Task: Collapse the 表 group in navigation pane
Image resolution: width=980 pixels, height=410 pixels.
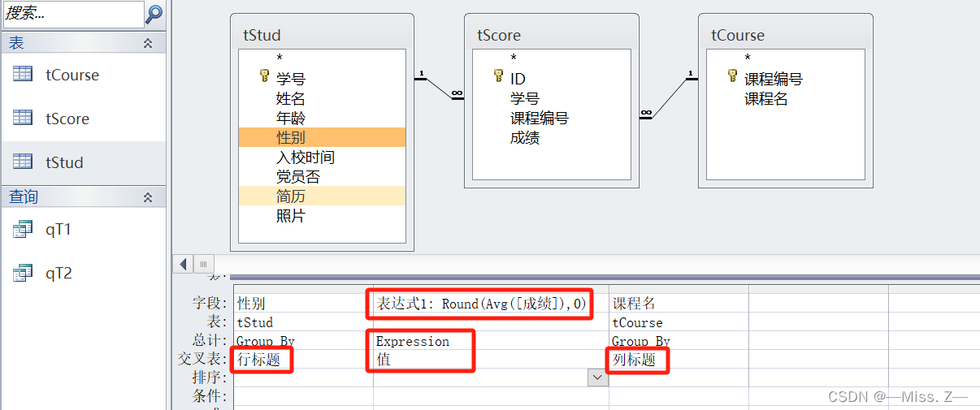Action: click(148, 43)
